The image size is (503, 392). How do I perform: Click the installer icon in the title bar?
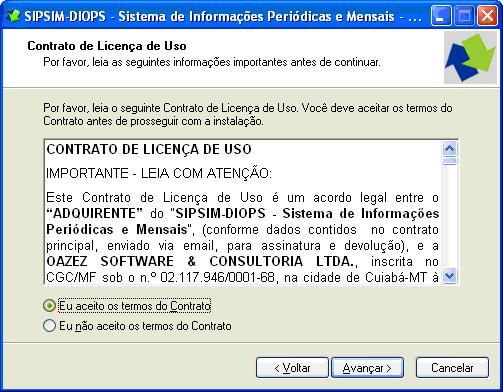click(13, 16)
